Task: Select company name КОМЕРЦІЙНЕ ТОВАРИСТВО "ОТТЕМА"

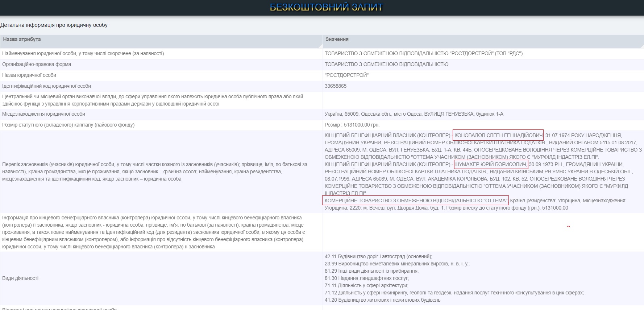Action: pyautogui.click(x=416, y=201)
